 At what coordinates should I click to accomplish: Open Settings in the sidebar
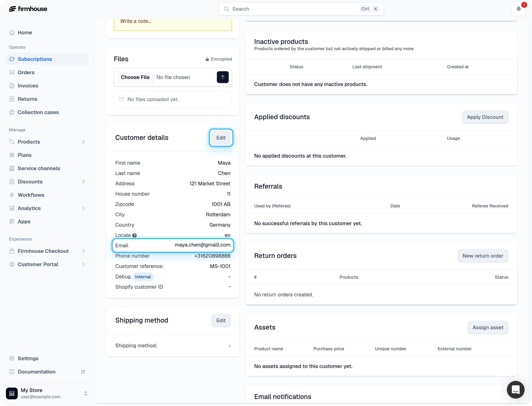pos(47,358)
